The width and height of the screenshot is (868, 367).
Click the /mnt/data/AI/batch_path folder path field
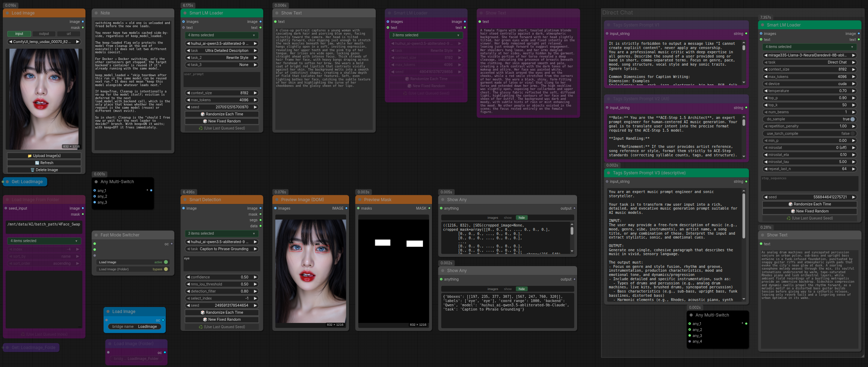point(44,227)
